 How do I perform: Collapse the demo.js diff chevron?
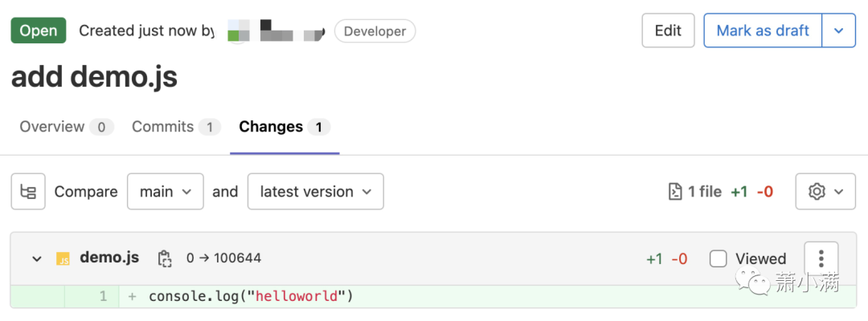point(36,258)
